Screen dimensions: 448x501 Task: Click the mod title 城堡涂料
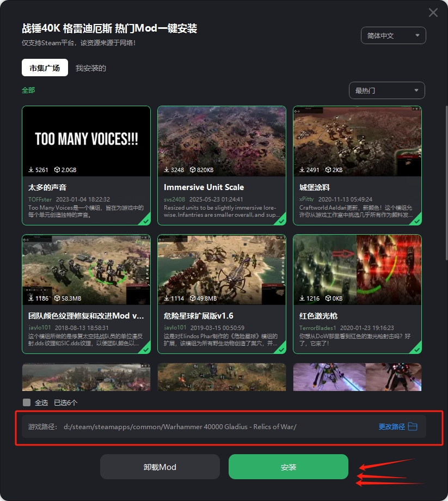tap(315, 187)
